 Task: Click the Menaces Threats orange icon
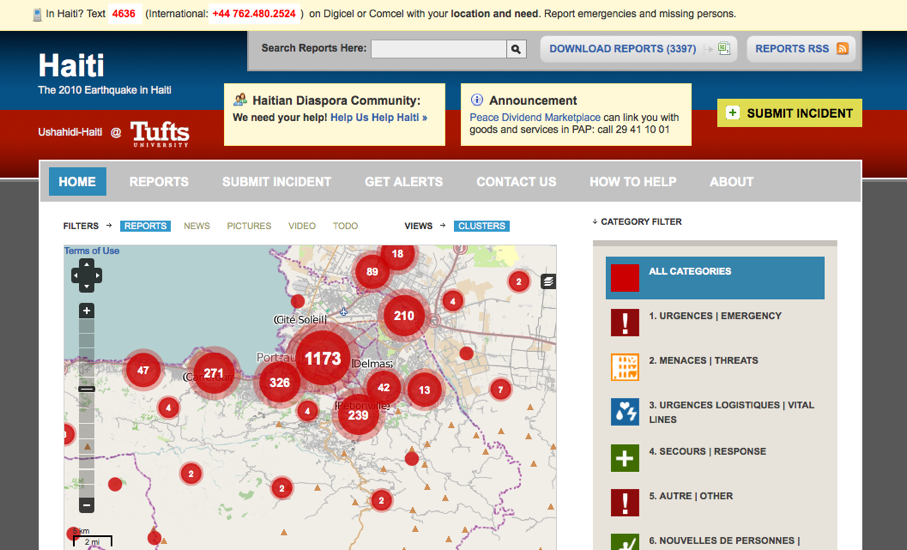625,367
